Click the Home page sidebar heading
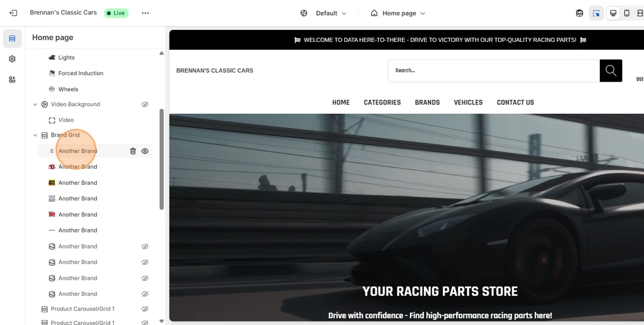 pos(52,37)
